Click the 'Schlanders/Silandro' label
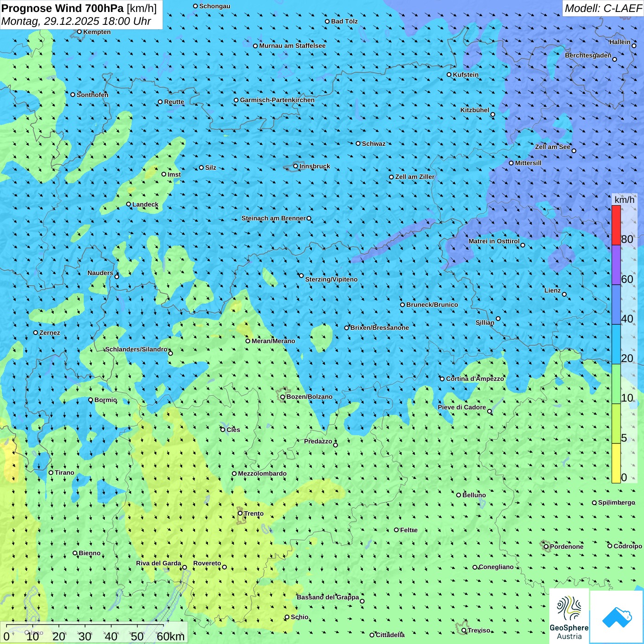644x644 pixels. 136,349
